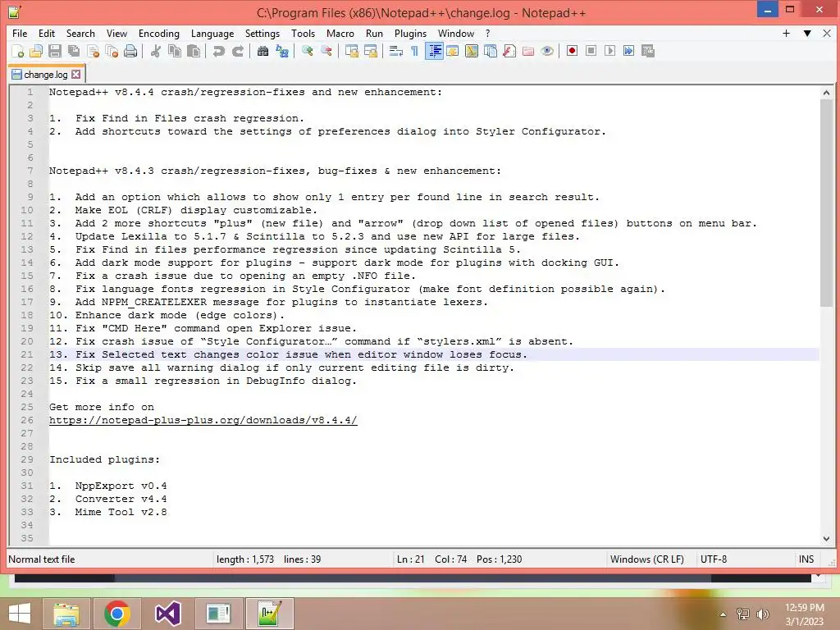The width and height of the screenshot is (840, 630).
Task: Open the Plugins menu
Action: pyautogui.click(x=410, y=33)
